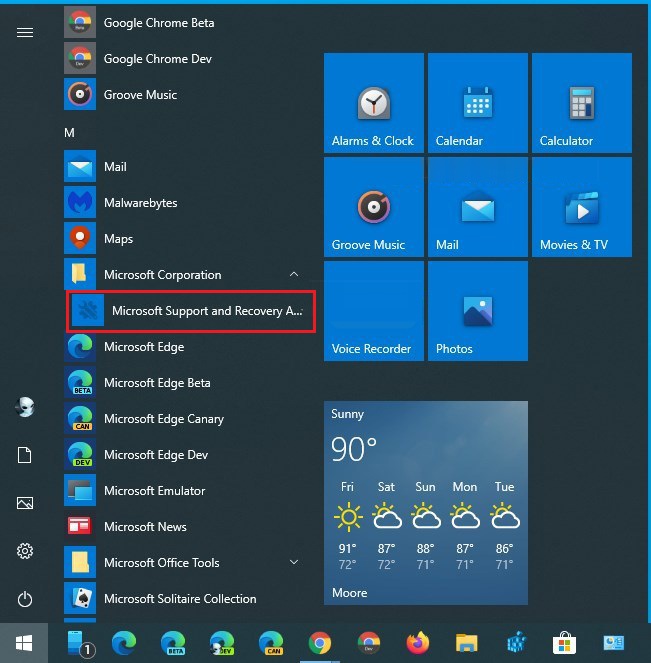Screen dimensions: 651x663
Task: Open File Explorer from the taskbar
Action: [x=467, y=643]
